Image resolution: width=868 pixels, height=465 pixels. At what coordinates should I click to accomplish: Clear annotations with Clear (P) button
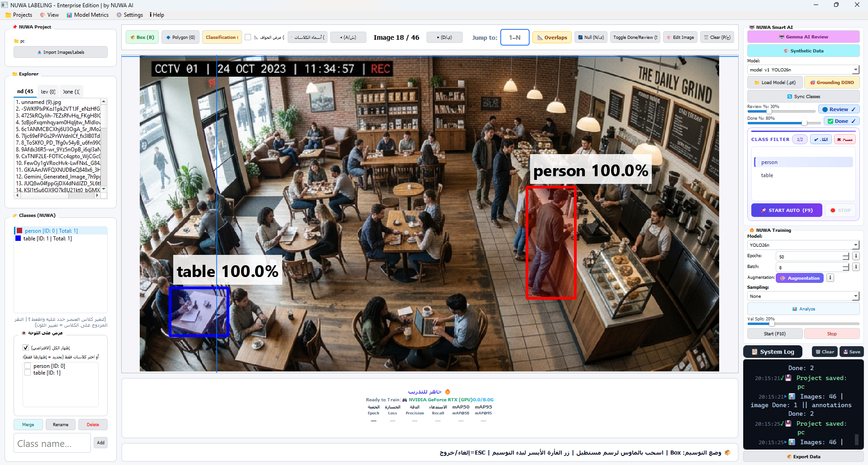click(717, 38)
